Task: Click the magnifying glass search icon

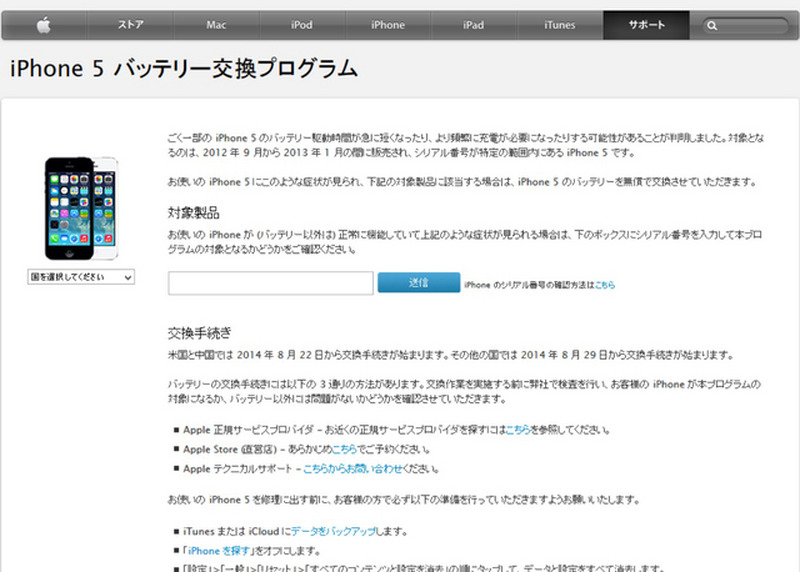Action: 711,25
